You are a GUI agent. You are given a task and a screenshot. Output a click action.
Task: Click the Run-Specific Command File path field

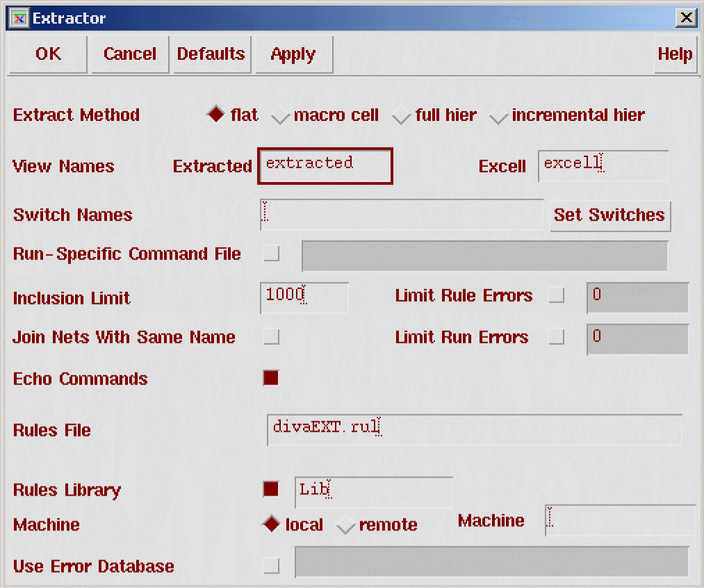[x=484, y=256]
